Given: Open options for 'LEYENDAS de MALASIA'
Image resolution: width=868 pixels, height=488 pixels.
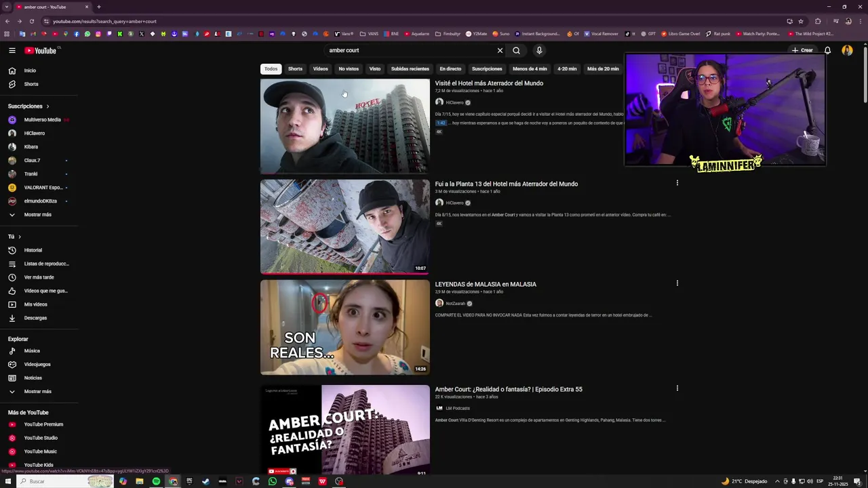Looking at the screenshot, I should click(x=677, y=283).
